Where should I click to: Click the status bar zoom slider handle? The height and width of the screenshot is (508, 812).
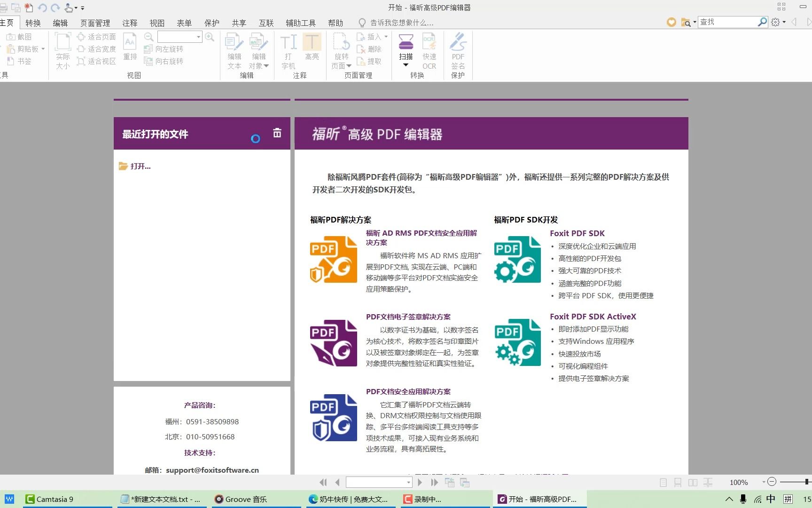807,482
